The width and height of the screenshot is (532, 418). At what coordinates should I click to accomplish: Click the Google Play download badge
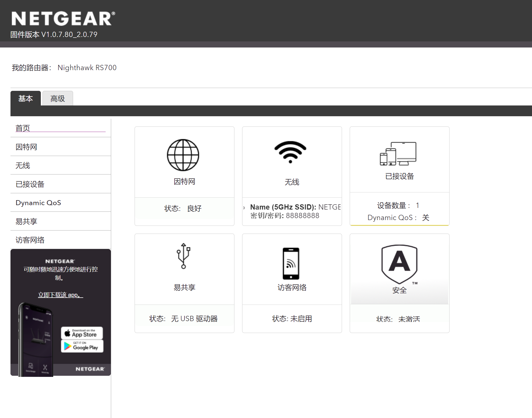[x=82, y=346]
